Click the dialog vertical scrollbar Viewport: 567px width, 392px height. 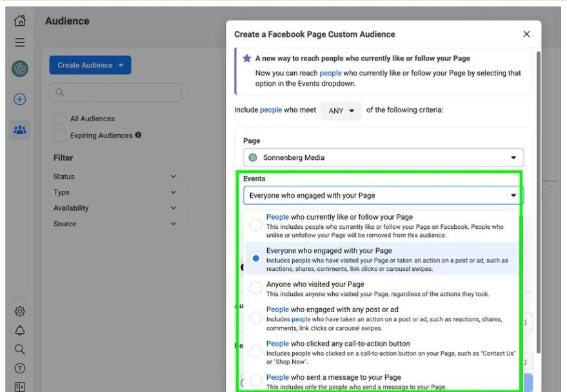(539, 202)
